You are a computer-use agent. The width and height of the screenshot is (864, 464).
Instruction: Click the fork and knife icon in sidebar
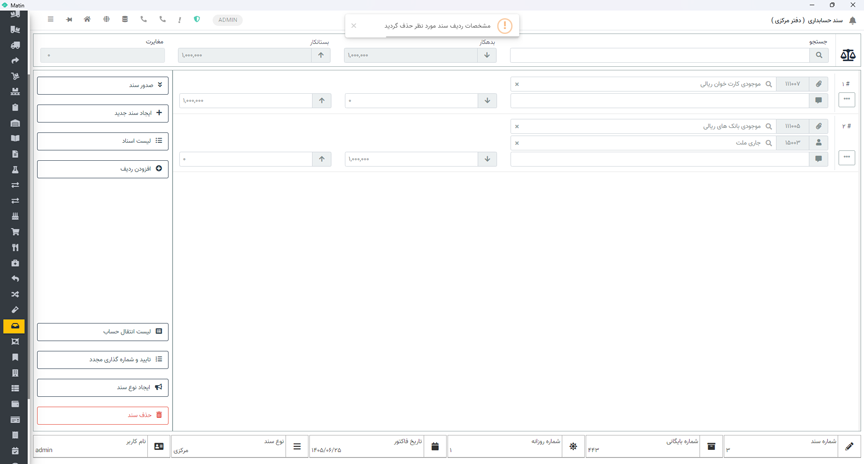(x=15, y=247)
